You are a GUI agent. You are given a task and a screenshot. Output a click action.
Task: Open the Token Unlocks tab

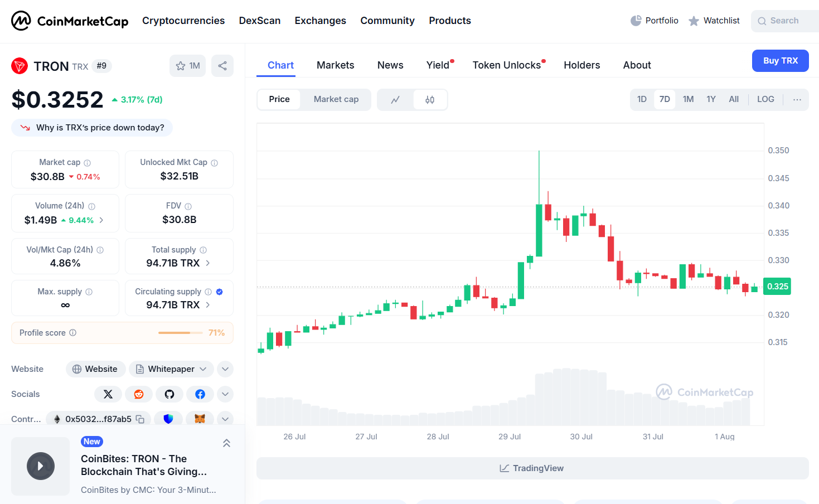(506, 65)
